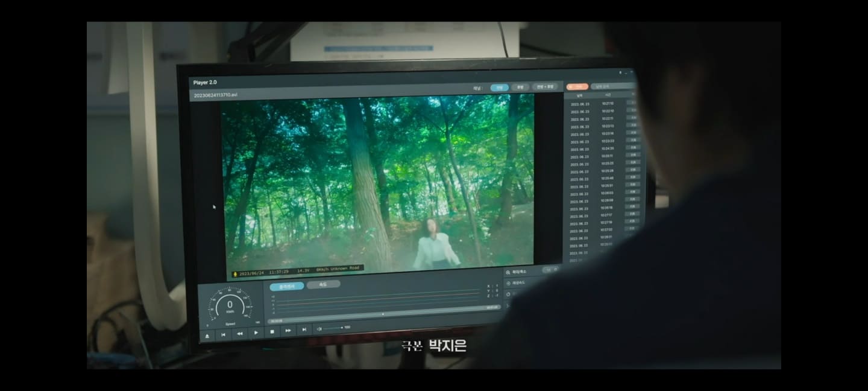Skip to the next file
The width and height of the screenshot is (868, 391).
coord(304,329)
